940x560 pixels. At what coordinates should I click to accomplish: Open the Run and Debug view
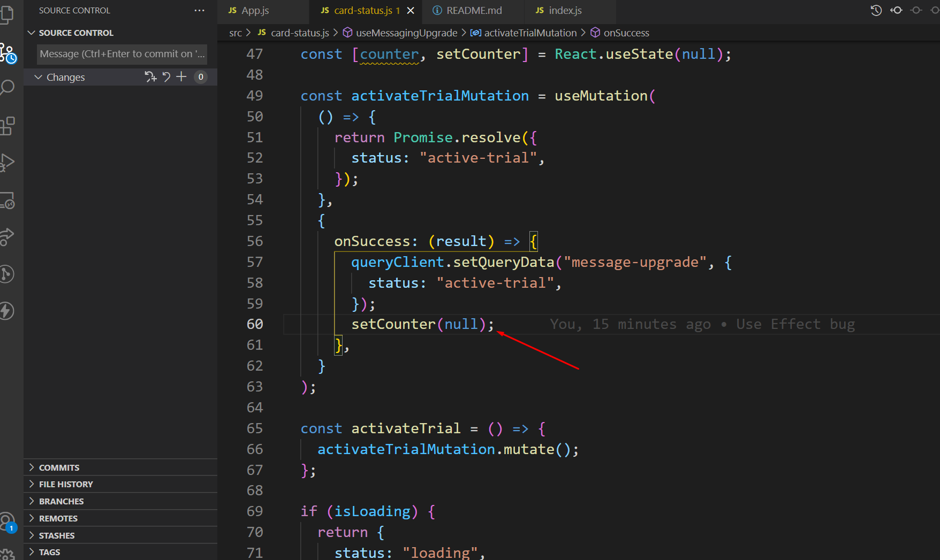[8, 162]
